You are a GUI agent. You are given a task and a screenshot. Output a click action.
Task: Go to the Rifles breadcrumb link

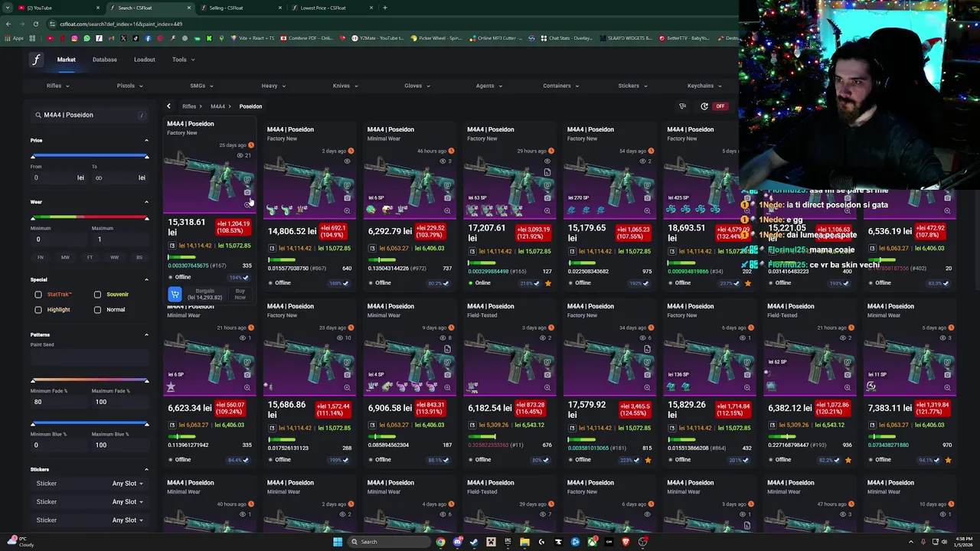point(191,106)
